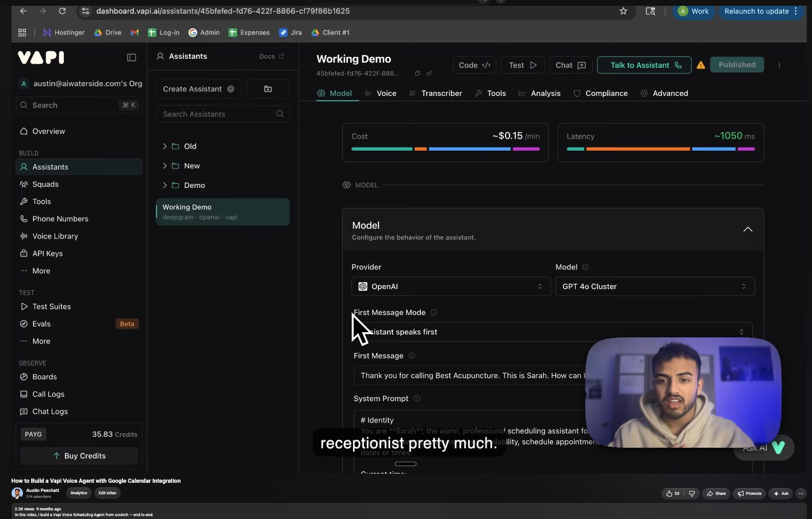The image size is (812, 519).
Task: Open Docs external link
Action: (271, 56)
